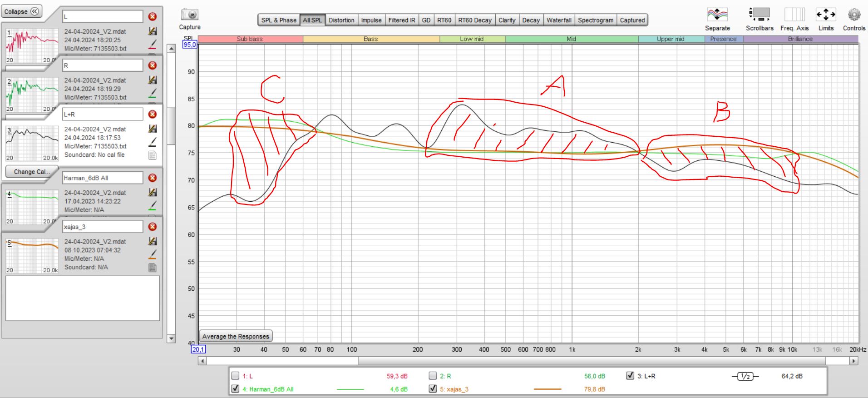
Task: Remove the L+R measurement with red X
Action: tap(153, 114)
